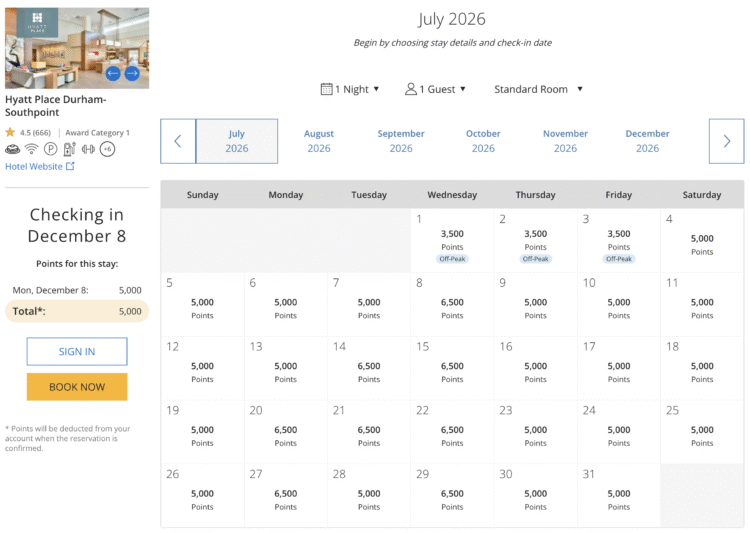
Task: Click the person icon beside 1 Guest
Action: pyautogui.click(x=411, y=89)
